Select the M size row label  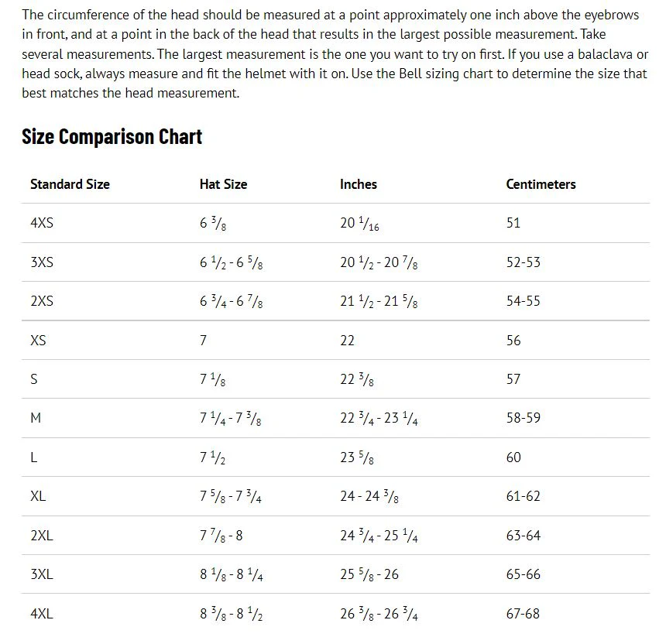(x=36, y=418)
